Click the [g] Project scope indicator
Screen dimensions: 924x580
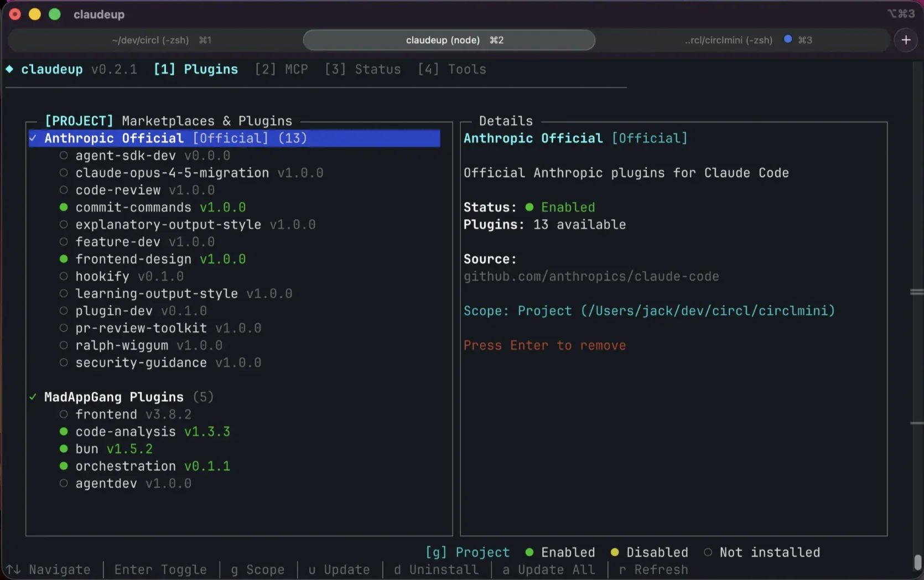click(468, 552)
